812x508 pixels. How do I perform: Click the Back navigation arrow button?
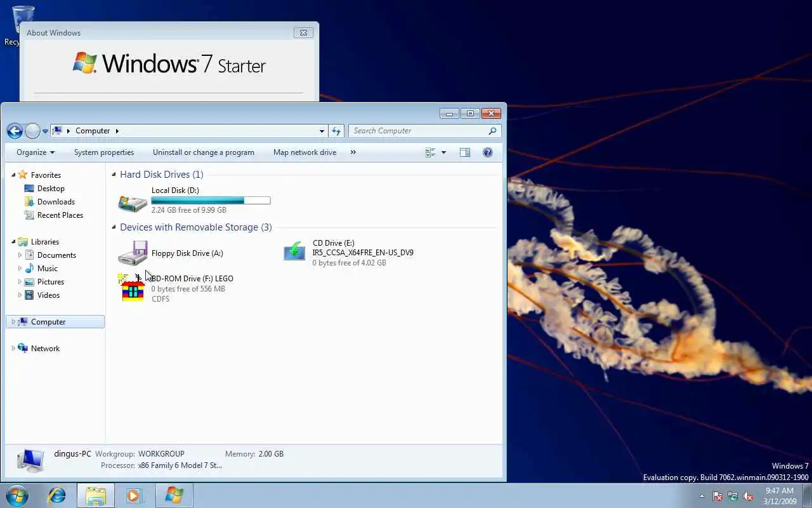coord(15,131)
